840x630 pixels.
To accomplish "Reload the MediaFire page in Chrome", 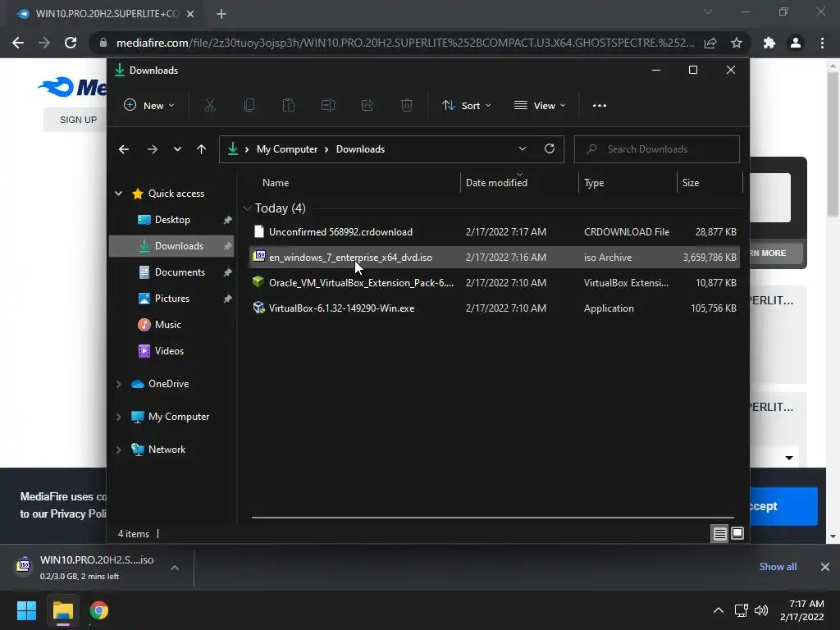I will (x=71, y=43).
